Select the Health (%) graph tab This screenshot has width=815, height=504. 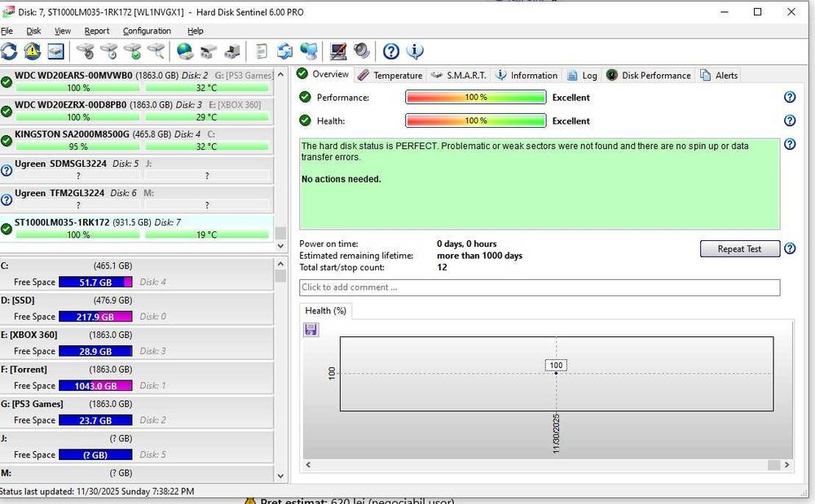pyautogui.click(x=325, y=310)
